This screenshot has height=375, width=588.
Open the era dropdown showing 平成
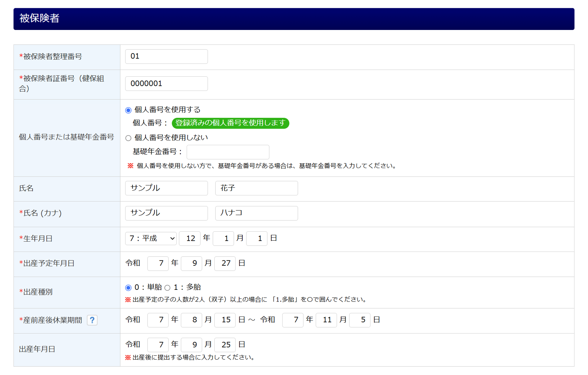coord(151,238)
